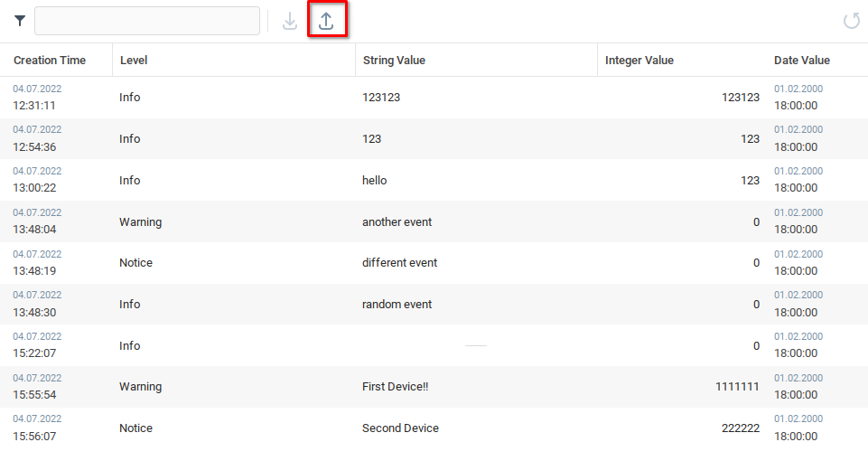Click the refresh icon at top right
868x461 pixels.
pyautogui.click(x=851, y=21)
